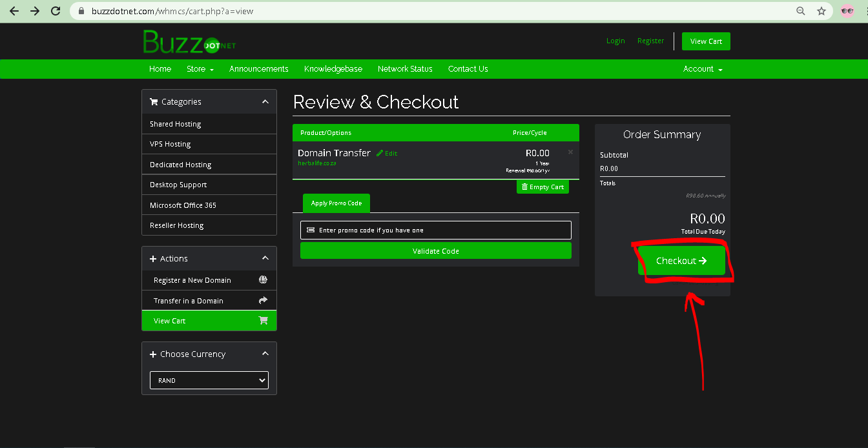Select the Apply Promo Code tab
868x448 pixels.
[336, 203]
